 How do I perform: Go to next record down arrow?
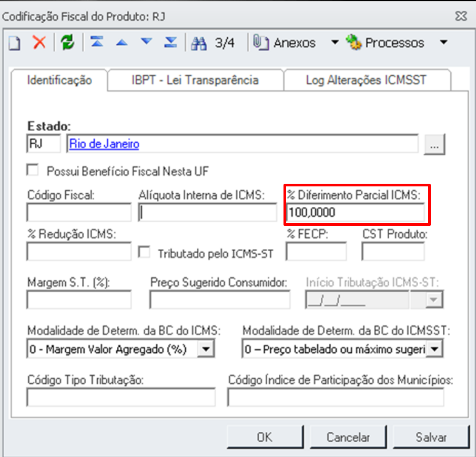(x=146, y=41)
